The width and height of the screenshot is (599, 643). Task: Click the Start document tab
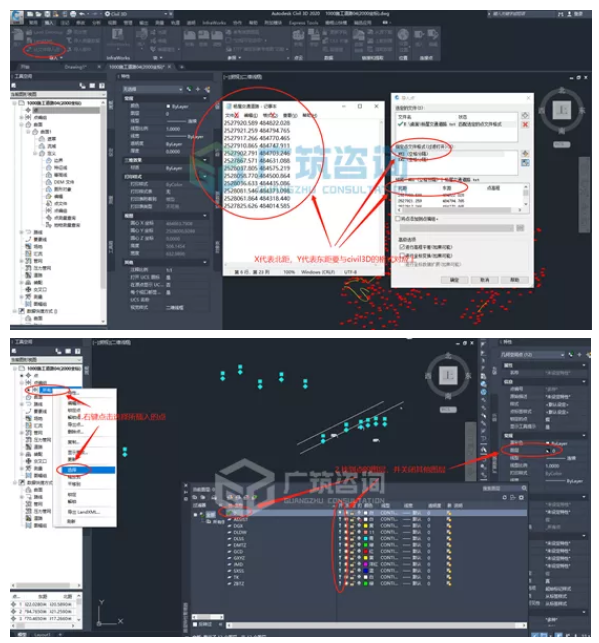(25, 67)
